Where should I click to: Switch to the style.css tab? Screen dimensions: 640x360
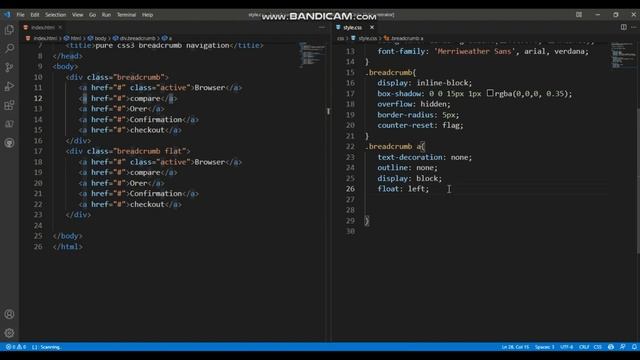tap(352, 27)
